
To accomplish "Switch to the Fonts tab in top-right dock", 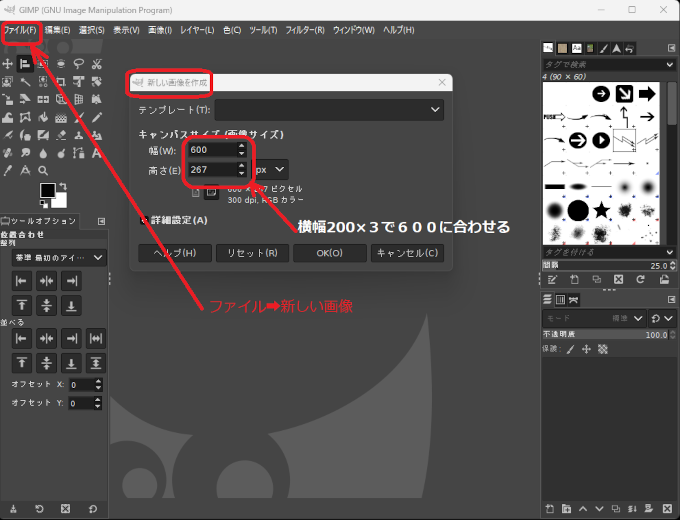I will [x=576, y=48].
